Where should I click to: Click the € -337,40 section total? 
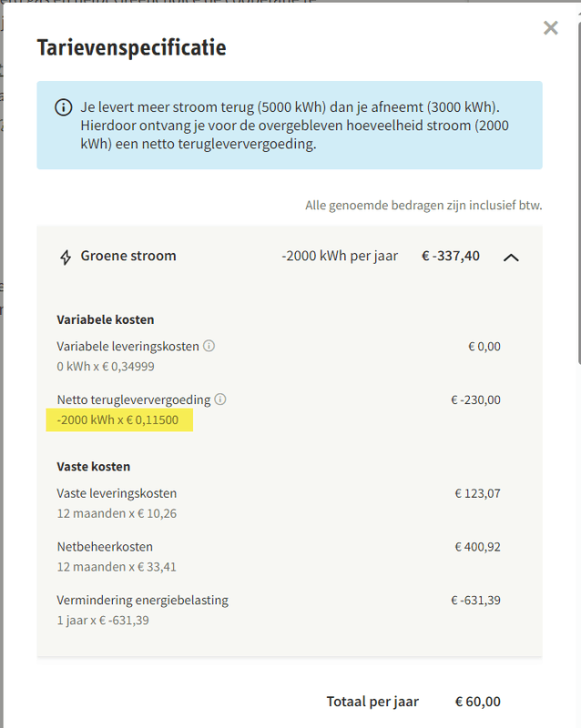[x=450, y=257]
